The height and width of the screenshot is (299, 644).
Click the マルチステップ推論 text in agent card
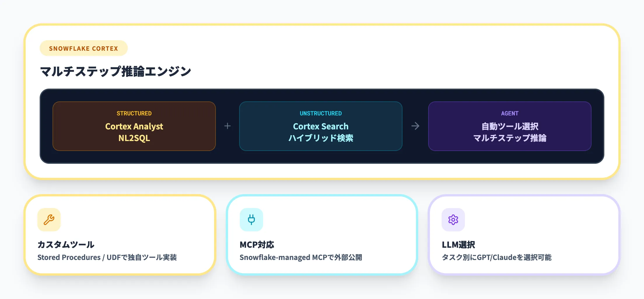click(510, 138)
